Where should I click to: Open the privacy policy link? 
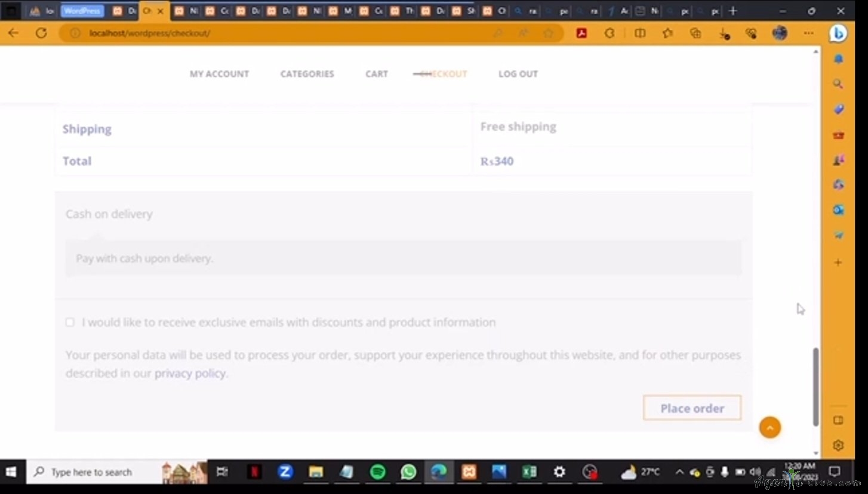[190, 373]
